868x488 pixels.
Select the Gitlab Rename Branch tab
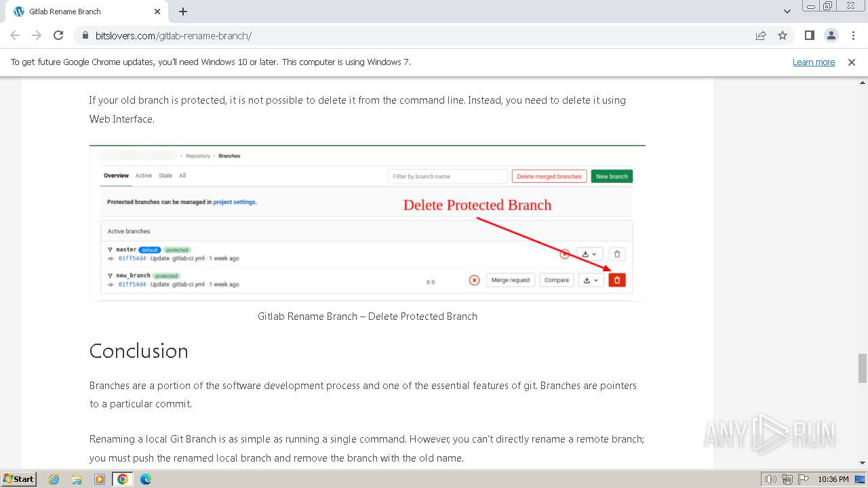click(x=81, y=12)
